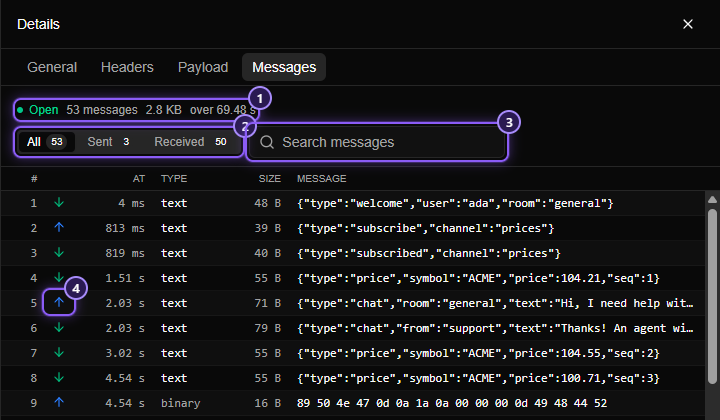Click the 813 ms timestamp cell
The height and width of the screenshot is (420, 720).
[125, 228]
